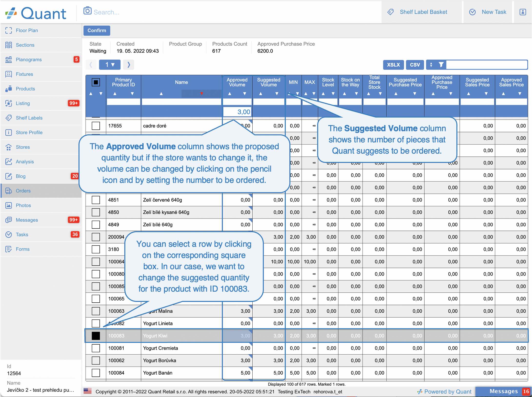This screenshot has width=532, height=397.
Task: Click the table filter text box
Action: pos(487,65)
